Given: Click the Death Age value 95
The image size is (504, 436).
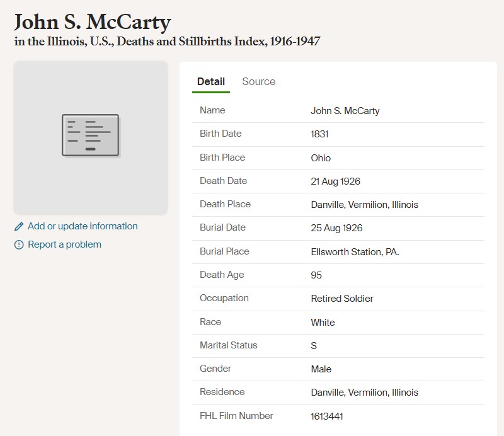Looking at the screenshot, I should tap(316, 275).
